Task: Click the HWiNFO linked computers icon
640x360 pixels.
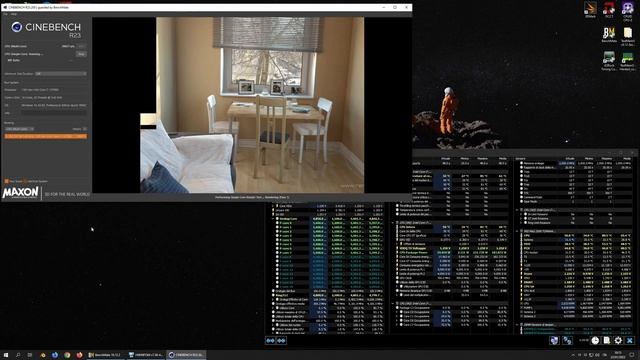Action: point(567,340)
